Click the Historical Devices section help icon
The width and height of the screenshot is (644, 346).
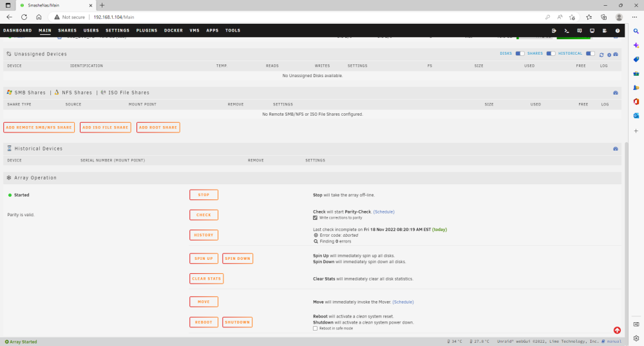point(616,149)
